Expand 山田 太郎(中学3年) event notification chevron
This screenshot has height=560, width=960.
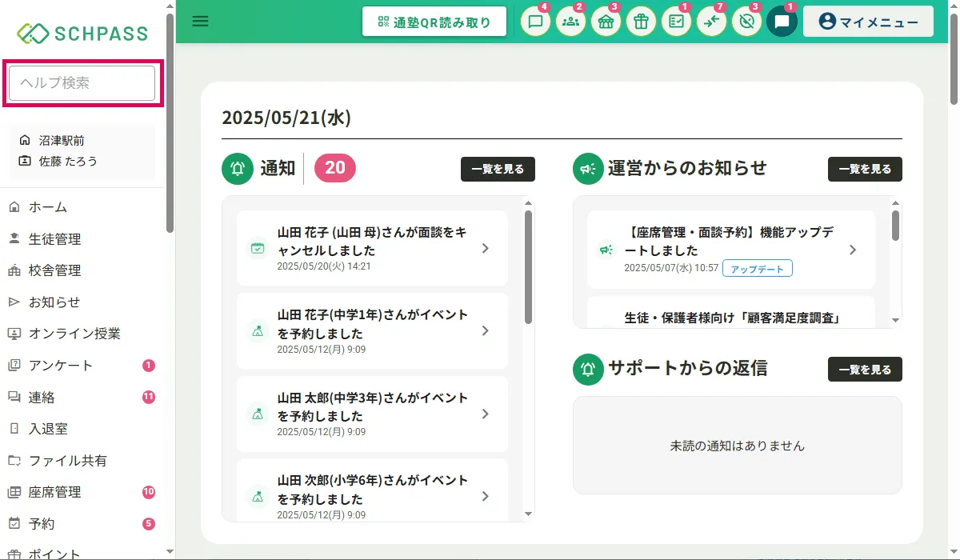485,414
